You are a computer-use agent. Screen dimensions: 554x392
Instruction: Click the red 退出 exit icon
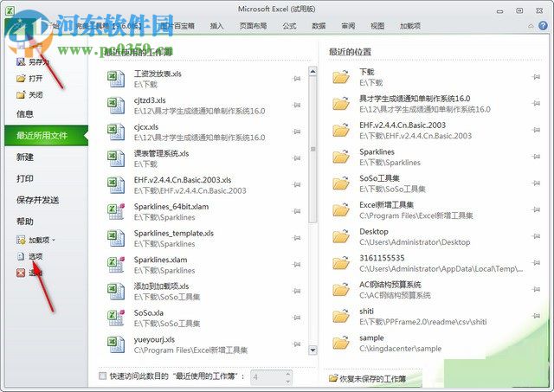click(x=21, y=273)
